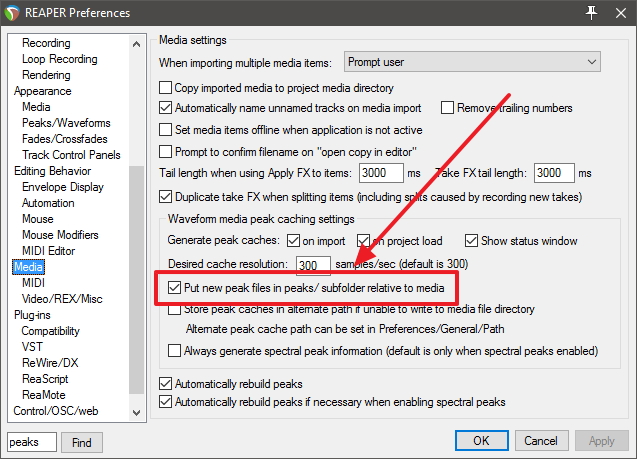Image resolution: width=637 pixels, height=459 pixels.
Task: Click the preferences tree scrollbar thumb
Action: pyautogui.click(x=136, y=280)
